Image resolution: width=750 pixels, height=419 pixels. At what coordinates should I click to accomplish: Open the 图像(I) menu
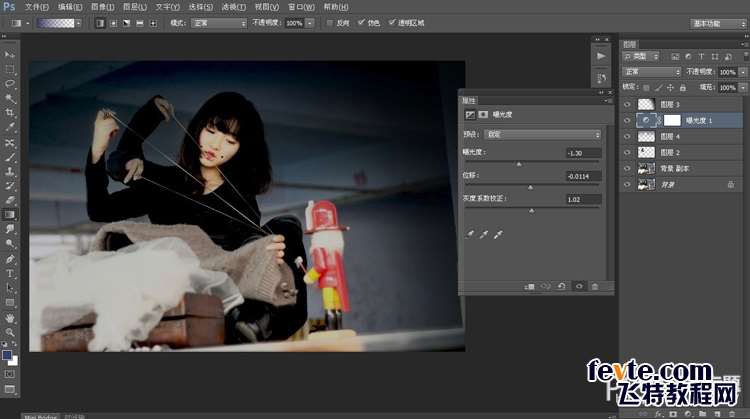tap(102, 7)
